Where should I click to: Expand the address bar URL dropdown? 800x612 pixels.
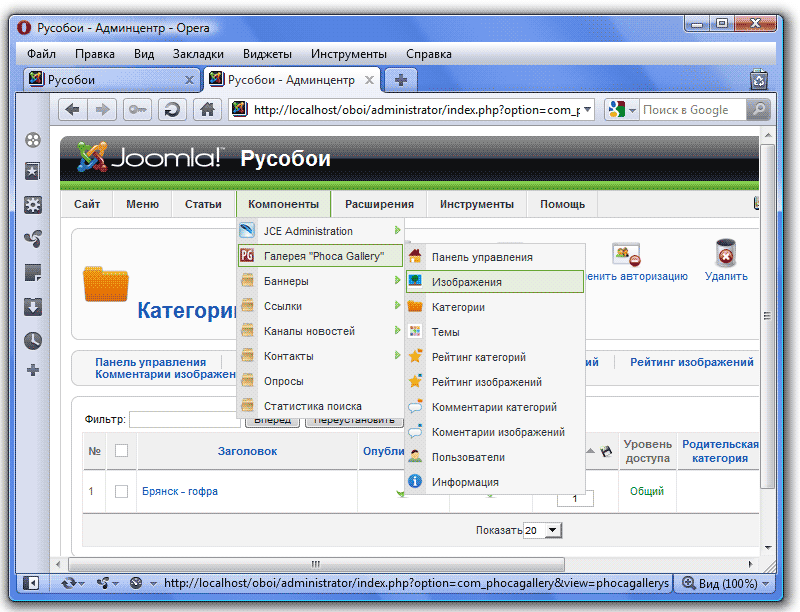587,110
